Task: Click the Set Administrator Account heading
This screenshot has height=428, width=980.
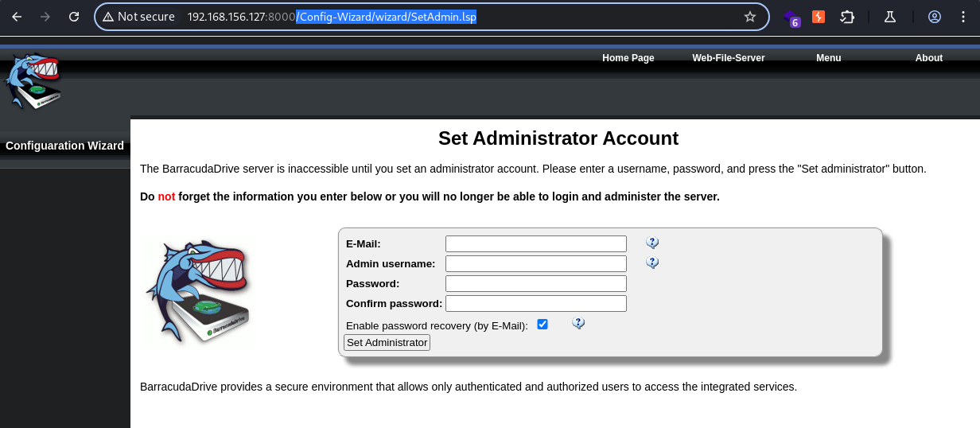Action: point(558,138)
